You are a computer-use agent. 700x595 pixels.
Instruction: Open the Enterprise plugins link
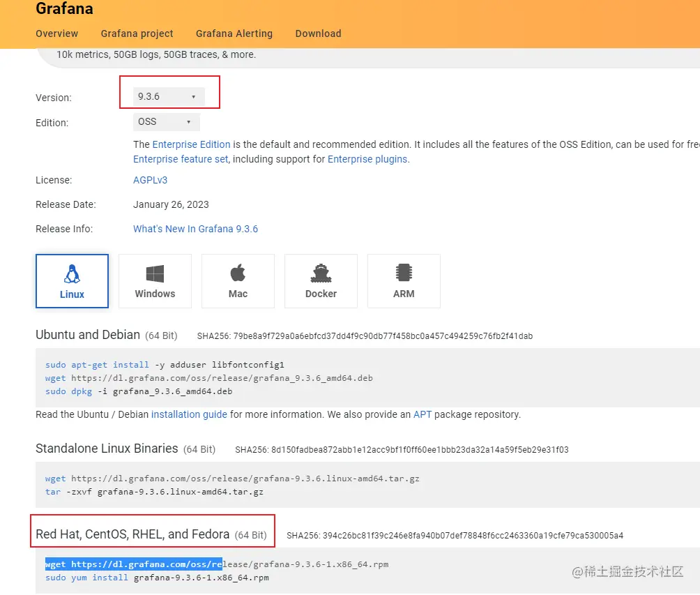tap(367, 159)
